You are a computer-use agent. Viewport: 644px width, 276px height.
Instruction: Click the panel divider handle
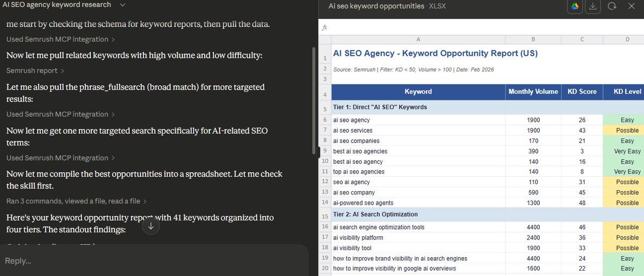click(319, 152)
